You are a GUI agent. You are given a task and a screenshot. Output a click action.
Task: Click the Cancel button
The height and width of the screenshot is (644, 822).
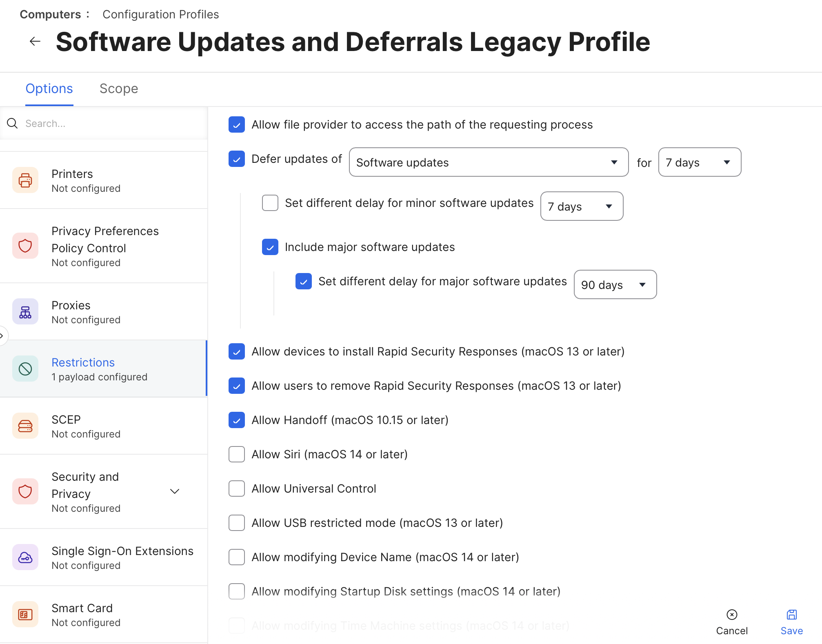coord(732,622)
